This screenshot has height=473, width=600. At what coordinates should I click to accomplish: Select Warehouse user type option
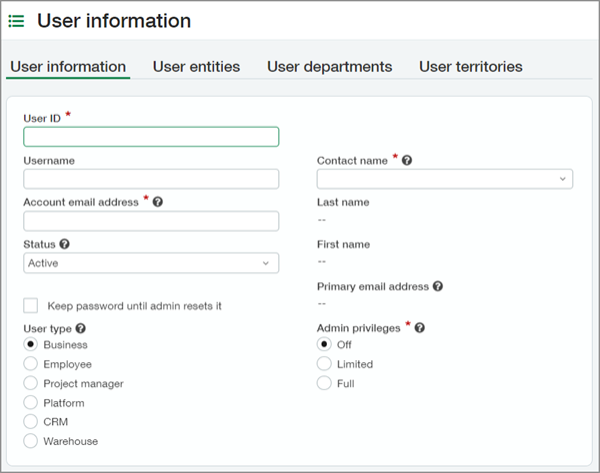point(31,441)
